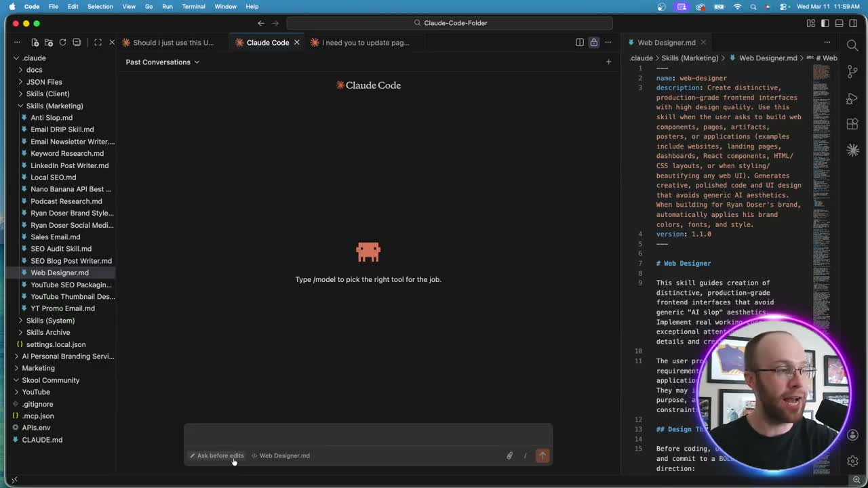868x488 pixels.
Task: Customize layout icon in title bar
Action: coord(811,23)
